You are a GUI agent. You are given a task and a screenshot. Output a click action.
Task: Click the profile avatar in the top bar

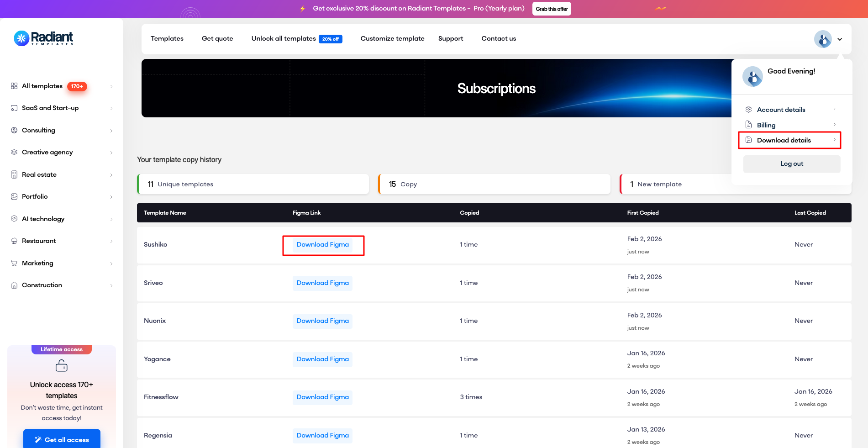[x=823, y=39]
